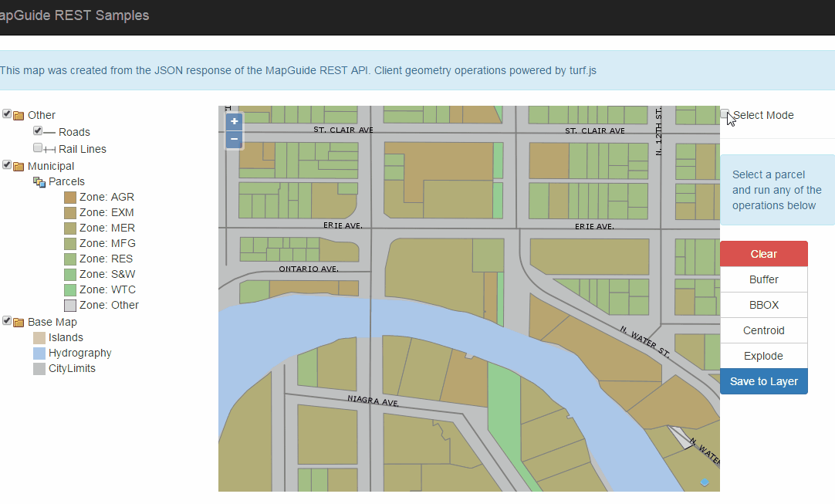Viewport: 835px width, 504px height.
Task: Enable the Select Mode checkbox
Action: 724,113
